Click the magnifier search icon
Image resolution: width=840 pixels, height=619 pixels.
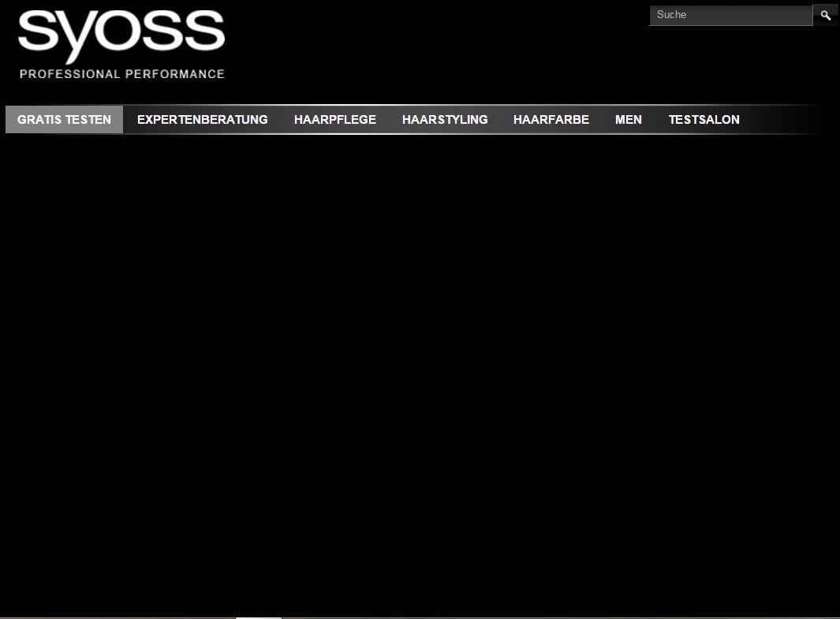[826, 15]
